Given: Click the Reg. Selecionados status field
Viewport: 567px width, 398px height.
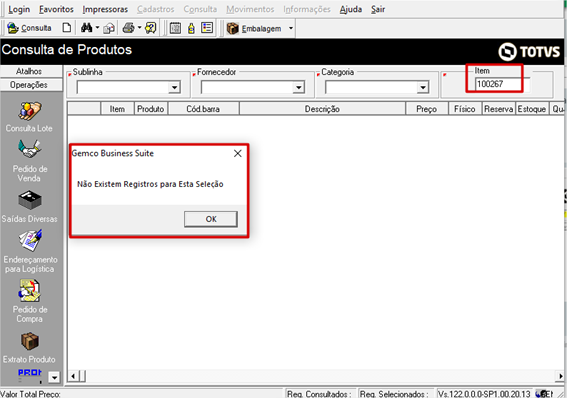Looking at the screenshot, I should click(396, 394).
